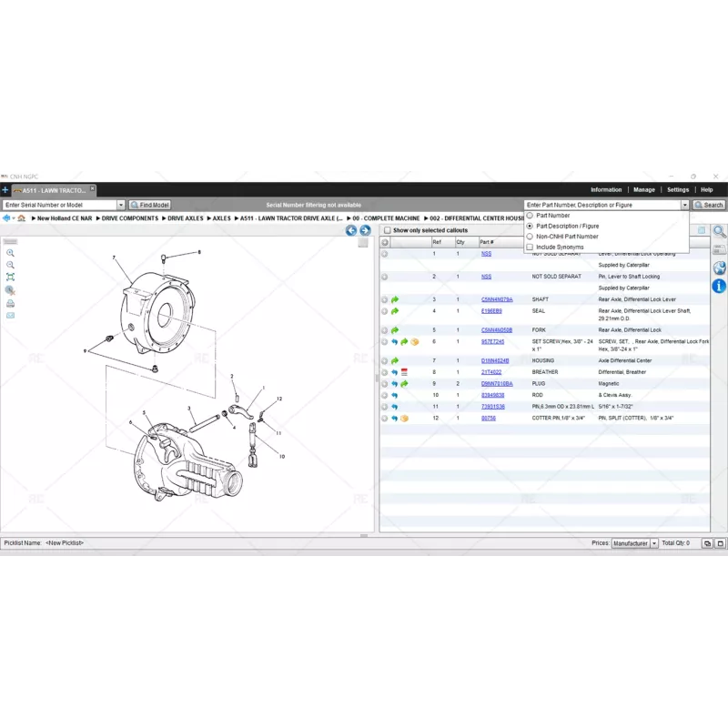Open the Prices Manufacturer dropdown

click(653, 543)
